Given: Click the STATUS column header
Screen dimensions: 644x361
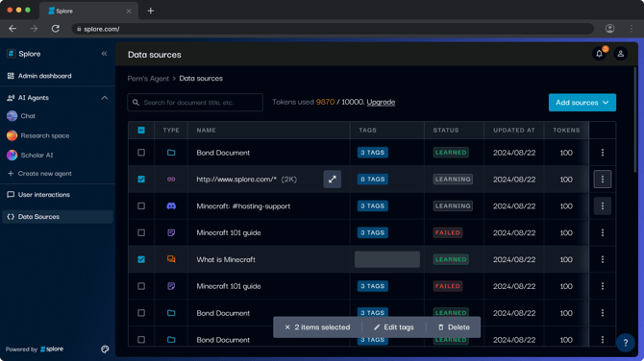Looking at the screenshot, I should point(446,130).
